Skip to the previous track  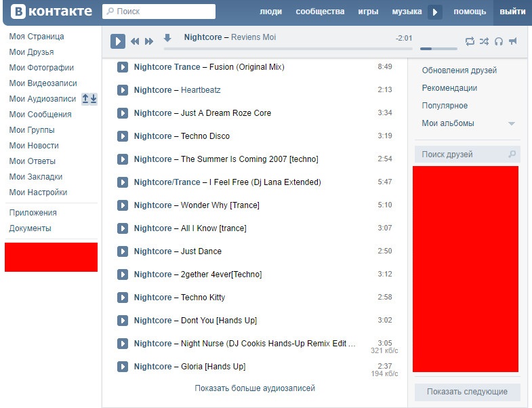click(x=135, y=41)
